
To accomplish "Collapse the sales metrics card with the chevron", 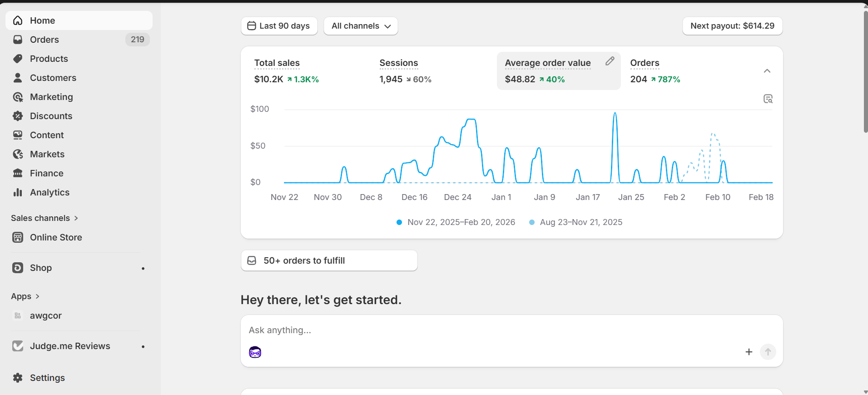I will 767,71.
